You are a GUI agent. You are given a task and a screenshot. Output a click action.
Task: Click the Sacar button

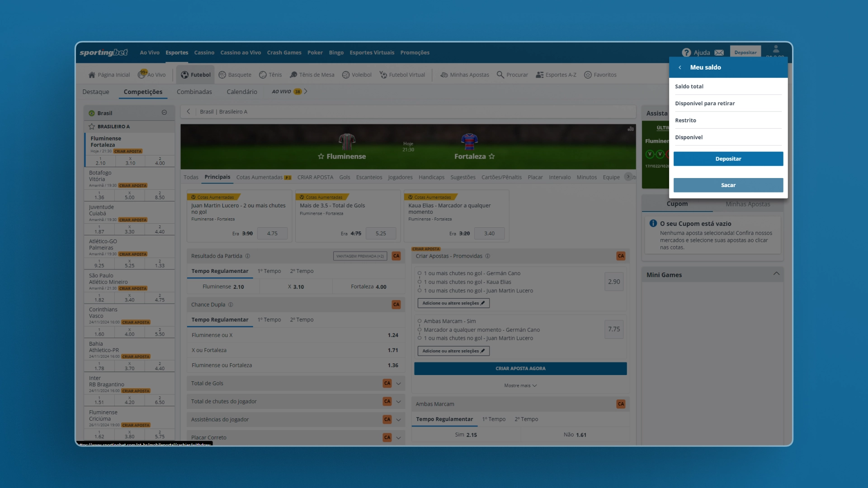click(728, 185)
